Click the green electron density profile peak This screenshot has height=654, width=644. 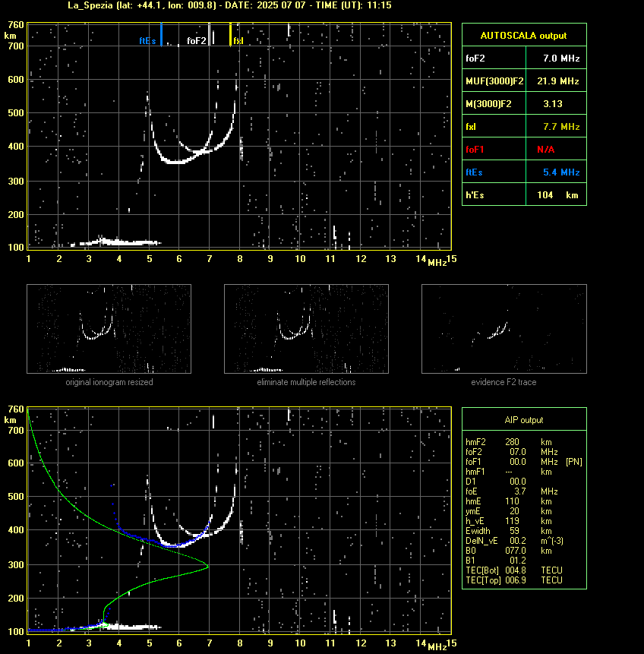point(207,566)
